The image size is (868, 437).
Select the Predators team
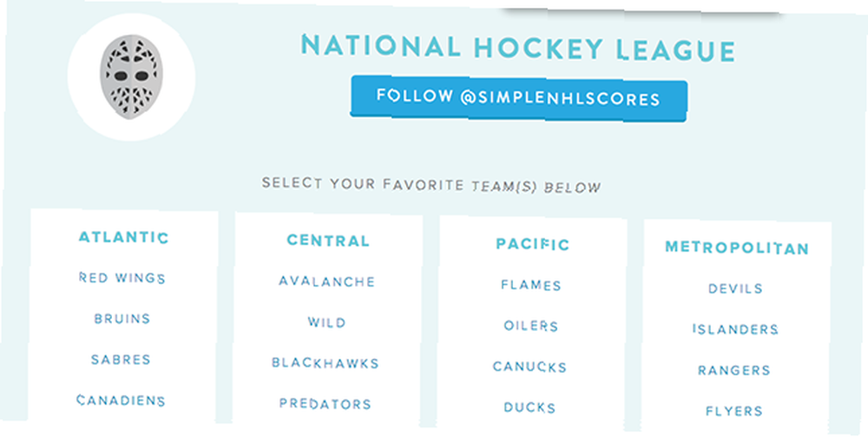coord(325,404)
